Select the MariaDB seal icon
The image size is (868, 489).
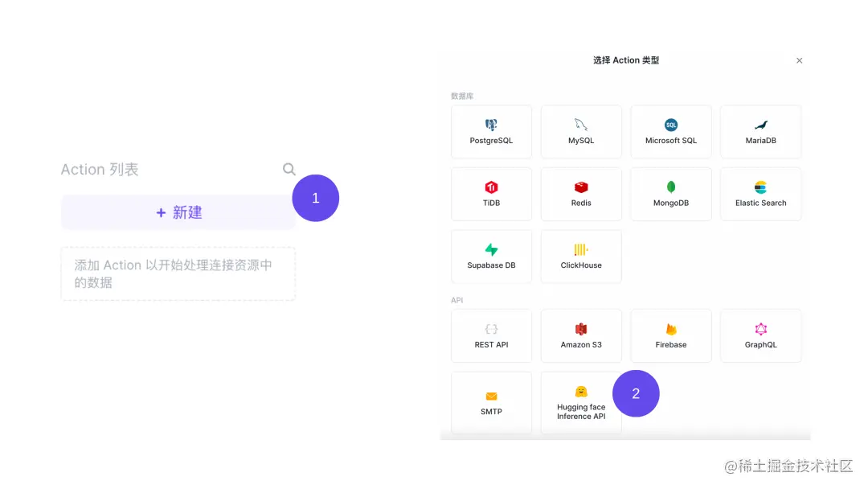(x=760, y=125)
